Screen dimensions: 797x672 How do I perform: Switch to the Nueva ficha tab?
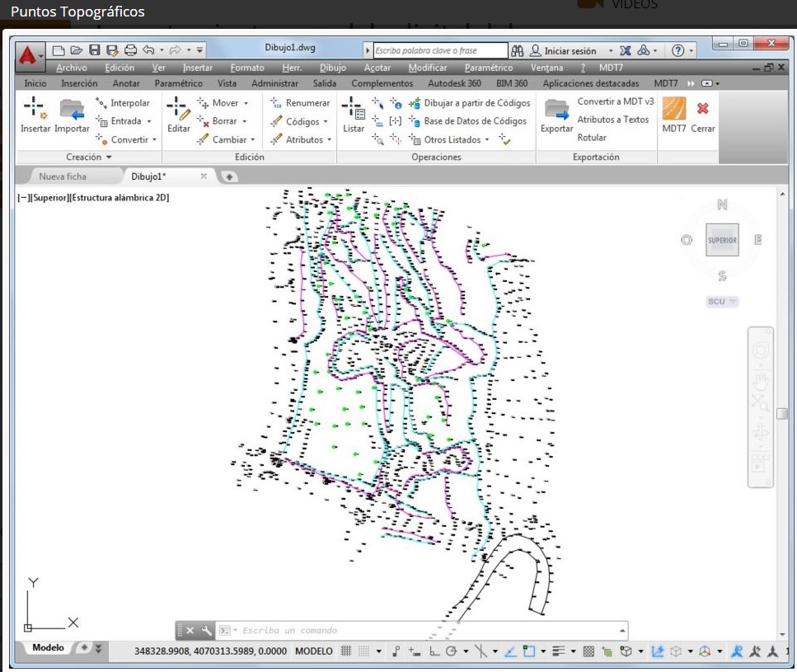pos(63,176)
